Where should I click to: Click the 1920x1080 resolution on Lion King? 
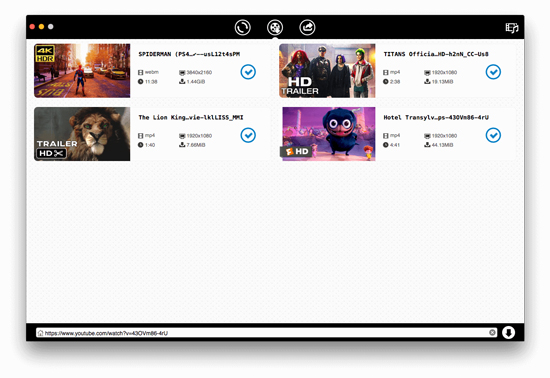coord(199,136)
